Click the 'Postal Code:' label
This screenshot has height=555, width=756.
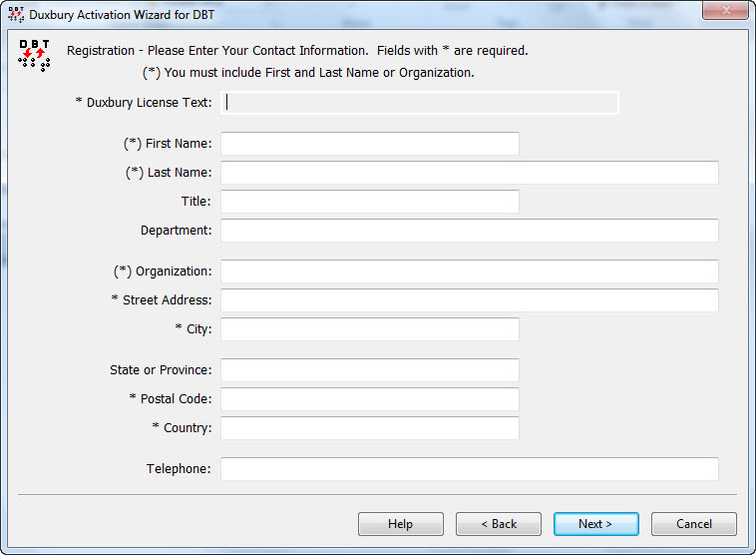(x=171, y=399)
